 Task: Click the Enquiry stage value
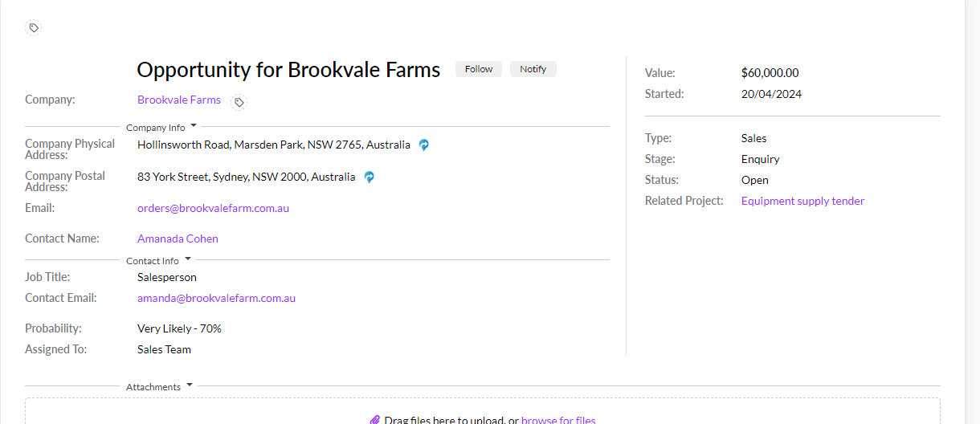click(760, 159)
